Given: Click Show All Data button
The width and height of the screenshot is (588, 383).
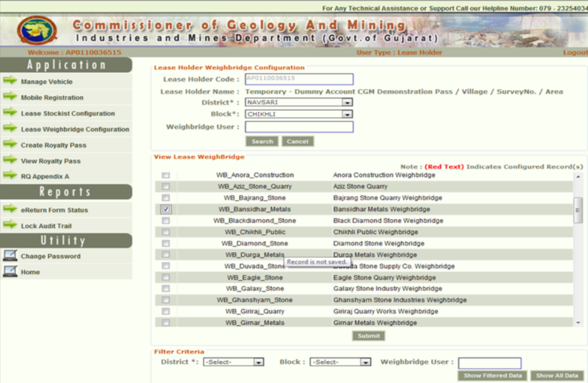Looking at the screenshot, I should click(x=557, y=376).
